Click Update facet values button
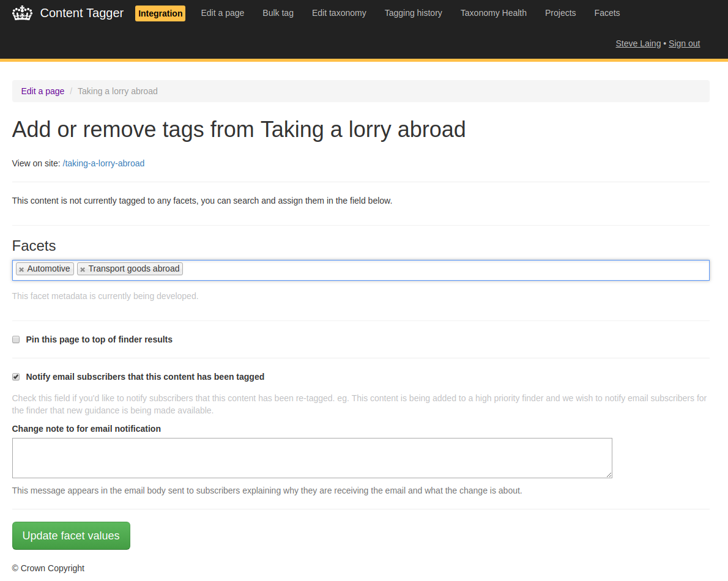Image resolution: width=728 pixels, height=581 pixels. [x=71, y=536]
